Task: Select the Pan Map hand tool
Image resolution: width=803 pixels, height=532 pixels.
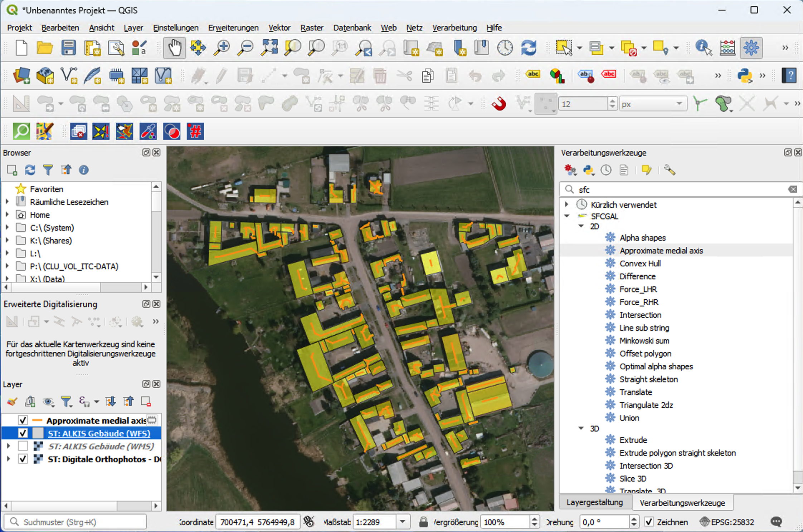Action: [175, 48]
